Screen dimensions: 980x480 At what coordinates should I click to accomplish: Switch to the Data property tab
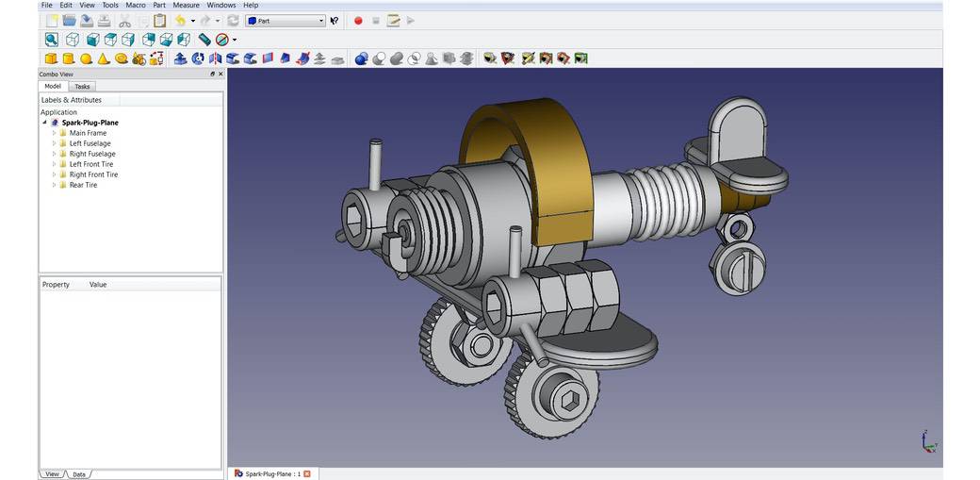click(79, 474)
